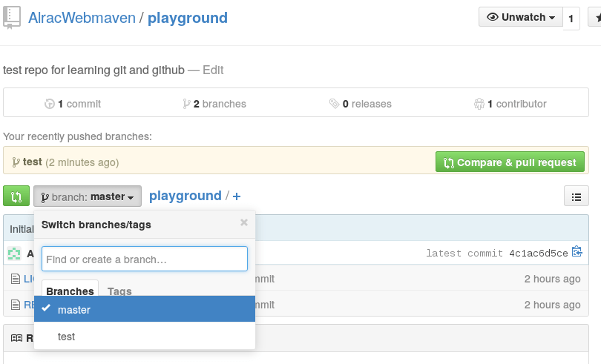This screenshot has width=601, height=364.
Task: Toggle the Unwatch notifications button
Action: click(521, 17)
